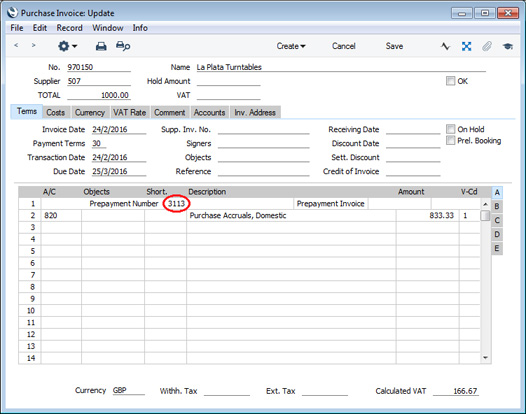Click the Cancel button
The height and width of the screenshot is (414, 526).
point(344,46)
